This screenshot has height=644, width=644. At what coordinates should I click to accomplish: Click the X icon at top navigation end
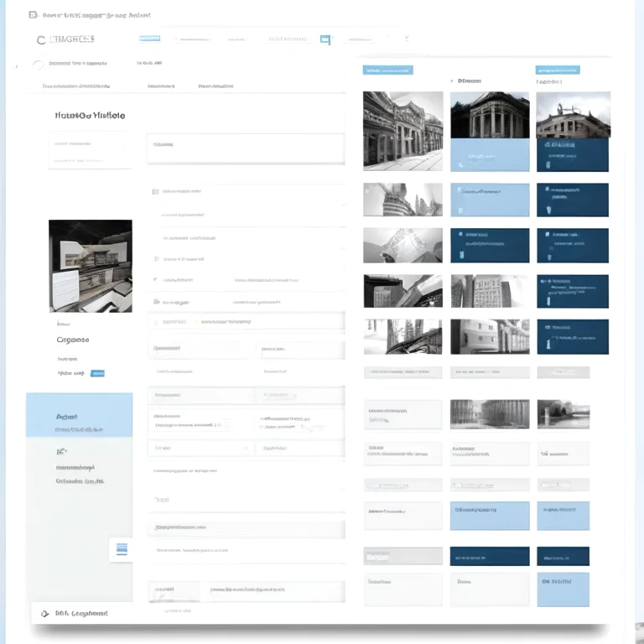[407, 39]
